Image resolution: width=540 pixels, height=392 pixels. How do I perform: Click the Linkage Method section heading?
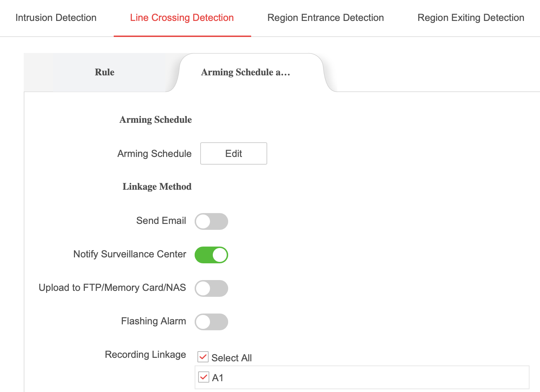157,187
